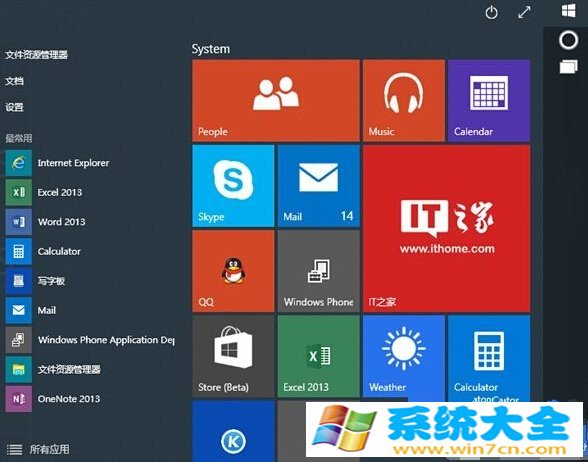Screen dimensions: 588x462
Task: Click the Calculator icon in most-used list
Action: [18, 251]
